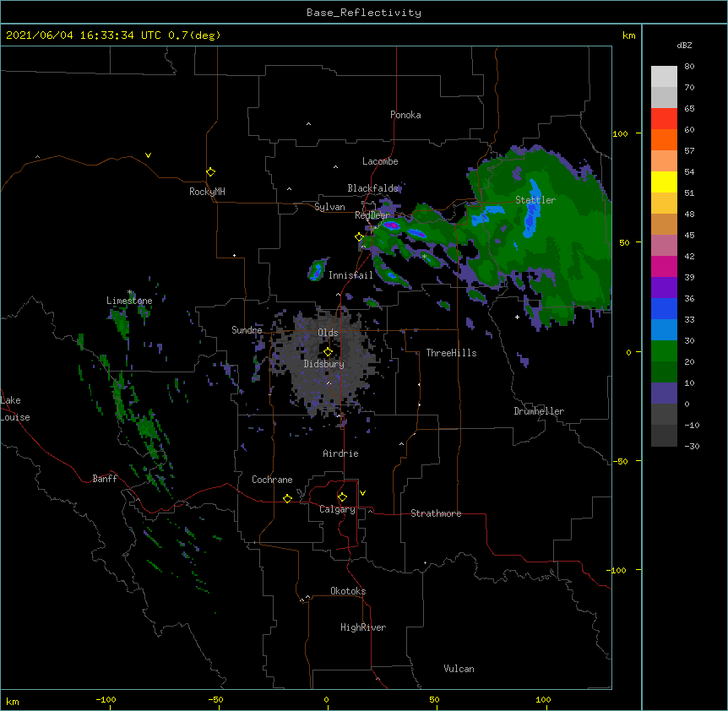Click the white plus marker west of Drumheller

point(517,317)
